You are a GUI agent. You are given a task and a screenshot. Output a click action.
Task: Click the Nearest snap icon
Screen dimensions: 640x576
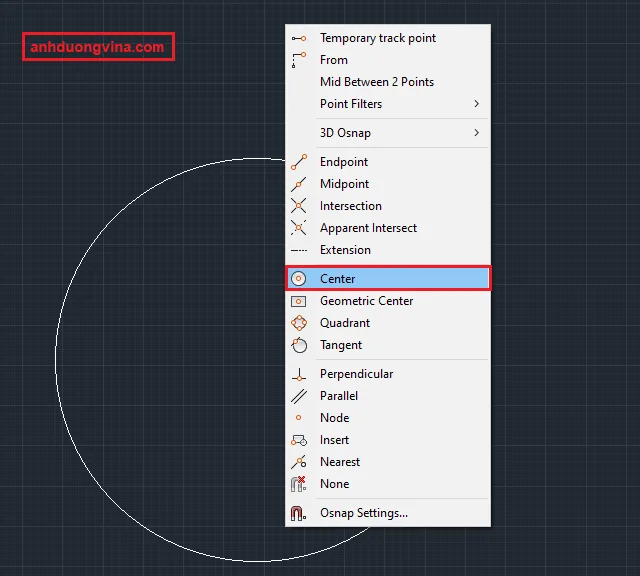(x=299, y=462)
